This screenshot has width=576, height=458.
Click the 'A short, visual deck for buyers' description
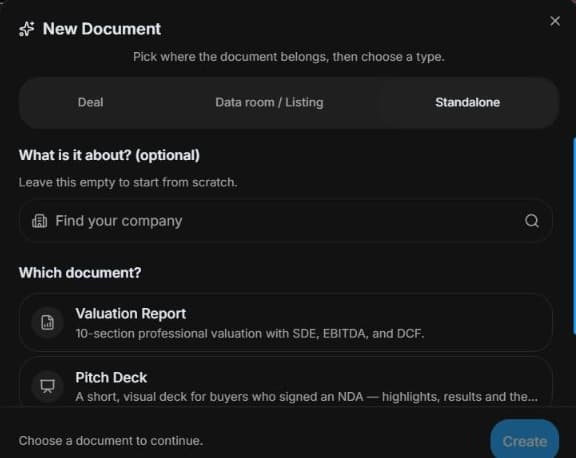pyautogui.click(x=306, y=397)
